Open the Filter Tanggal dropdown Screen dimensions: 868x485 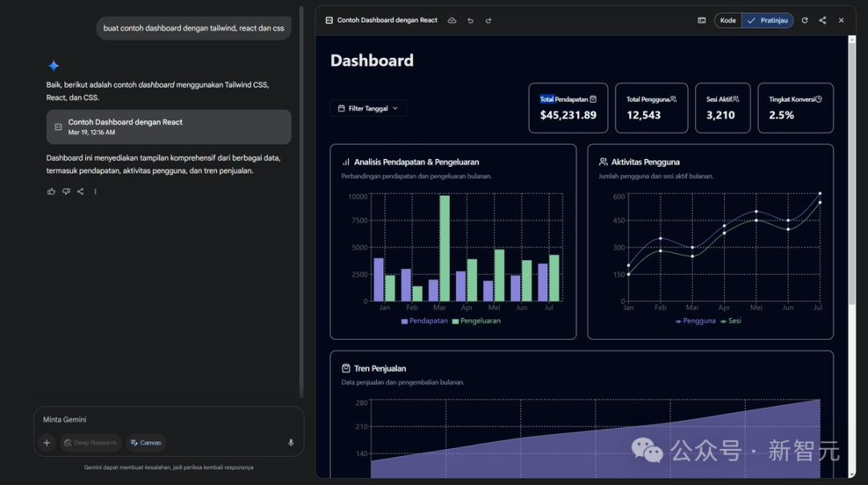368,108
